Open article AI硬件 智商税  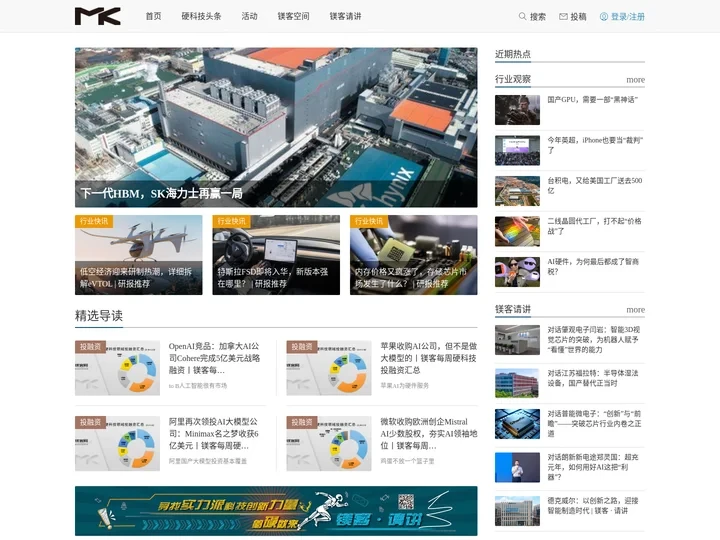pos(593,266)
